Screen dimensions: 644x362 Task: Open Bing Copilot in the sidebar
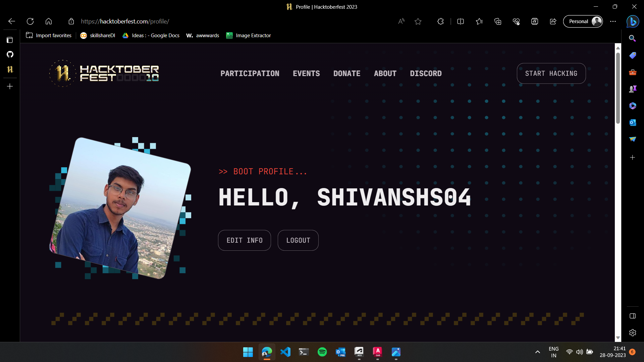pyautogui.click(x=633, y=21)
